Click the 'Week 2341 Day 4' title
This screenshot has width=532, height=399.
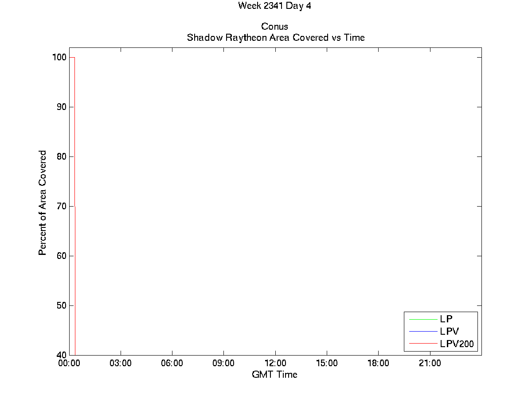[x=271, y=6]
